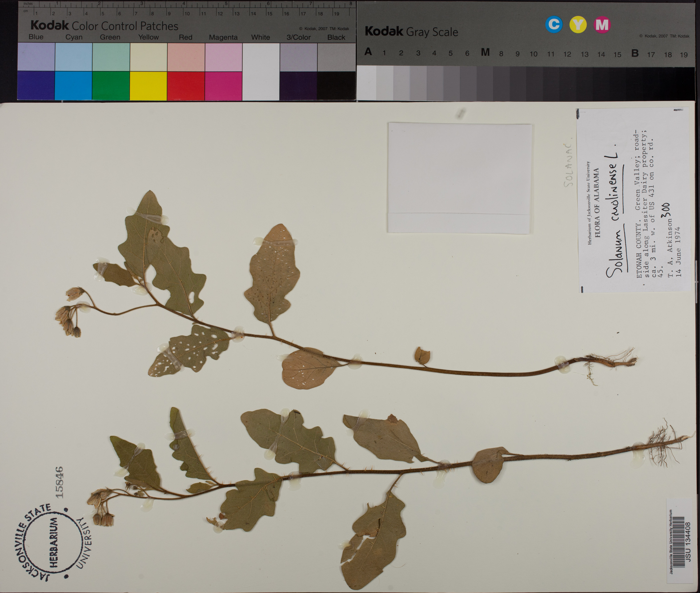Image resolution: width=700 pixels, height=593 pixels.
Task: Click Gray Scale step number '10'
Action: pos(534,54)
